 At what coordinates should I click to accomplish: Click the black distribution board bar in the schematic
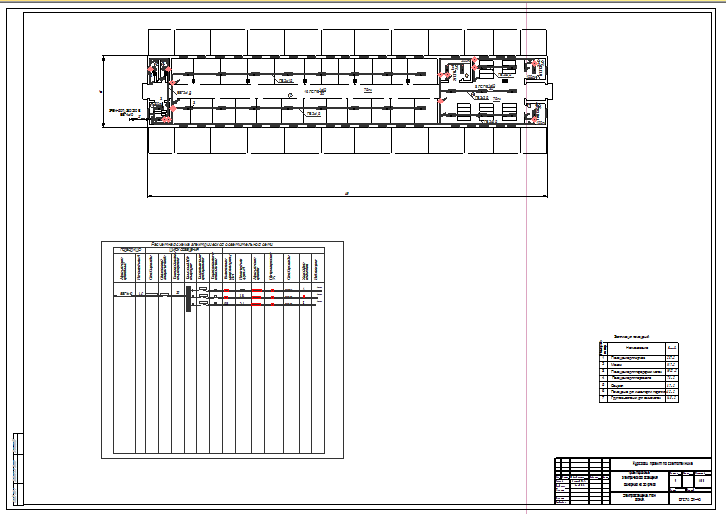[x=188, y=299]
